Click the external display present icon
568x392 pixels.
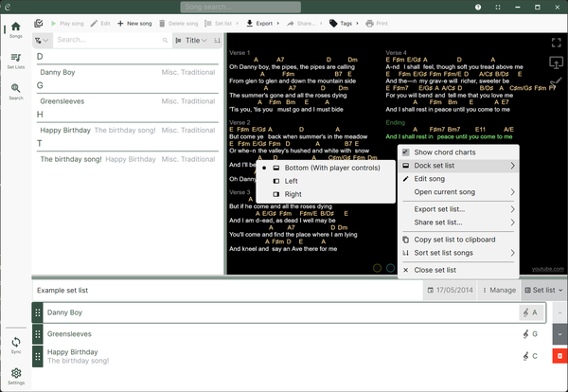click(557, 62)
